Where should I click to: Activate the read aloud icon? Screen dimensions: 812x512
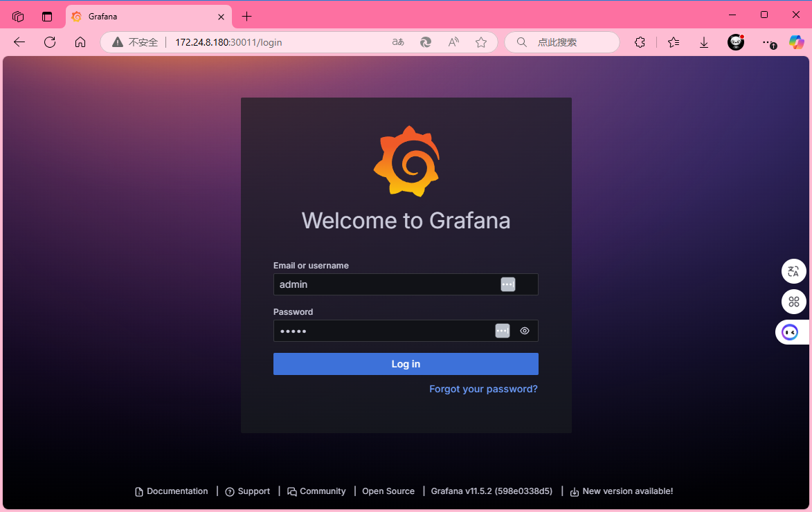(453, 42)
